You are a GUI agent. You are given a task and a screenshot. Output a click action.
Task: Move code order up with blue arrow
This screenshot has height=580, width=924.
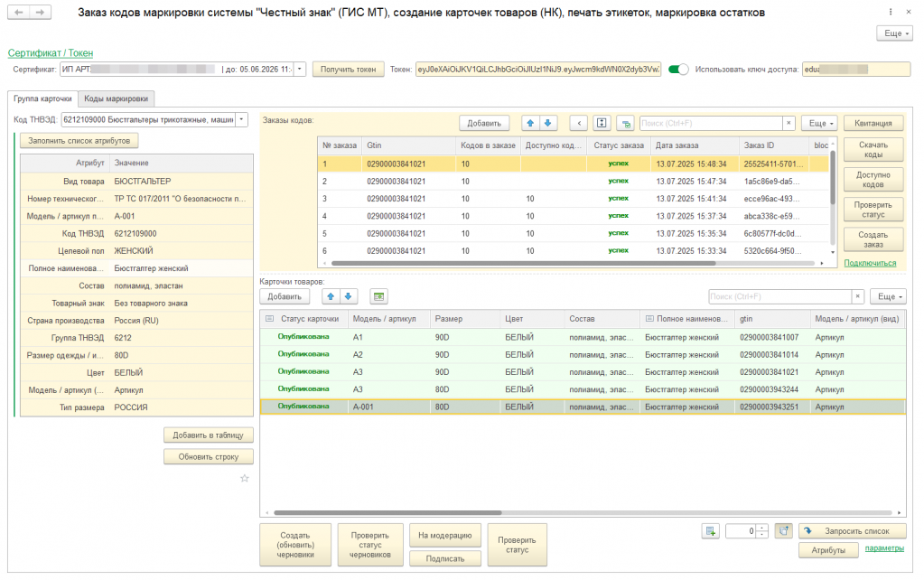click(531, 123)
